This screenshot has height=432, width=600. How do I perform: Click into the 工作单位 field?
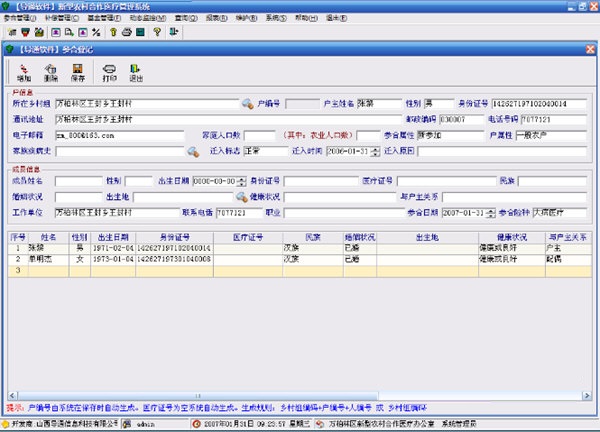[x=117, y=213]
